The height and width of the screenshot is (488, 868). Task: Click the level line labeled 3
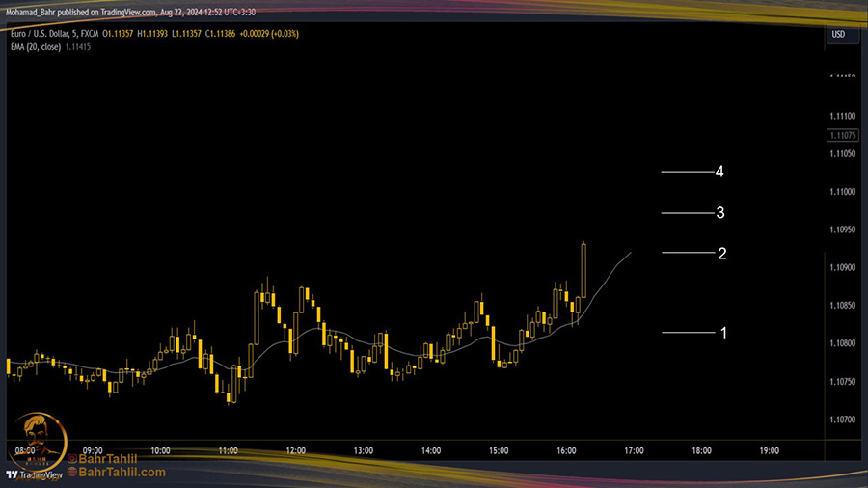pyautogui.click(x=686, y=212)
